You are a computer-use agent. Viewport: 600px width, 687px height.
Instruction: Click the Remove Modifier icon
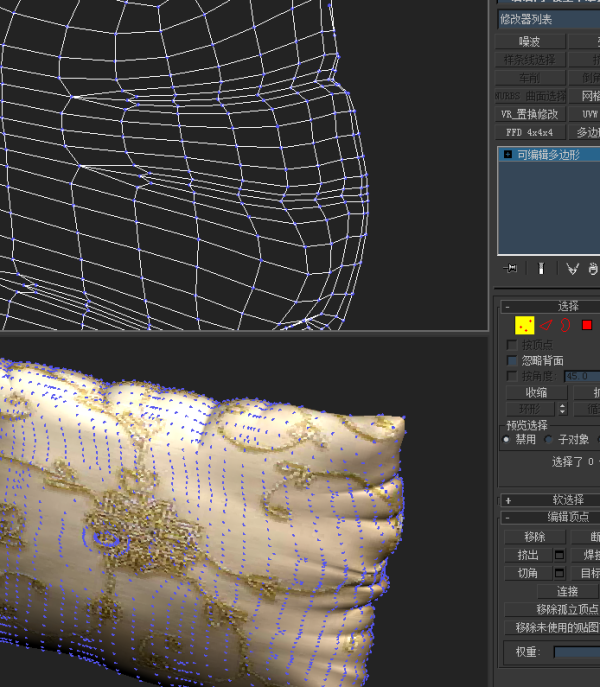coord(593,268)
